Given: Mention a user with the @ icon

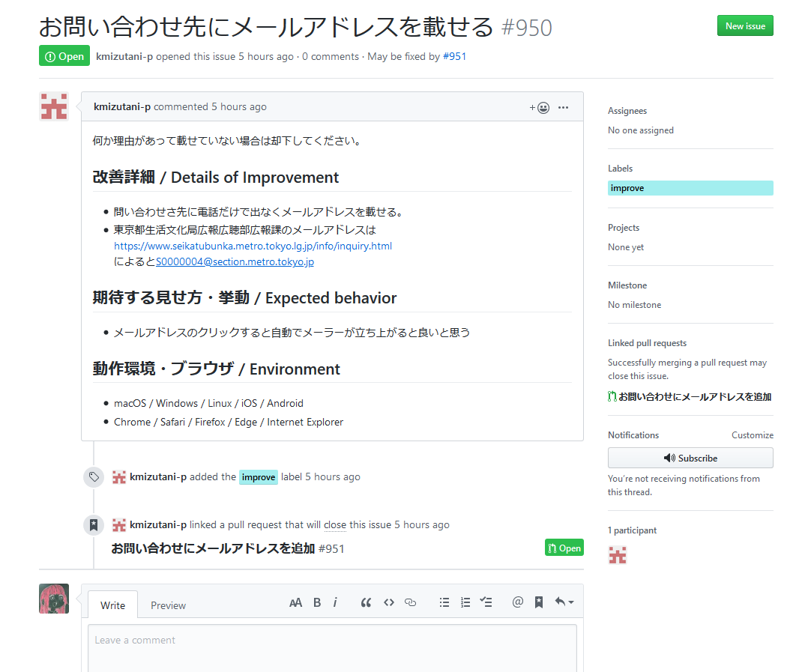Looking at the screenshot, I should pyautogui.click(x=518, y=602).
